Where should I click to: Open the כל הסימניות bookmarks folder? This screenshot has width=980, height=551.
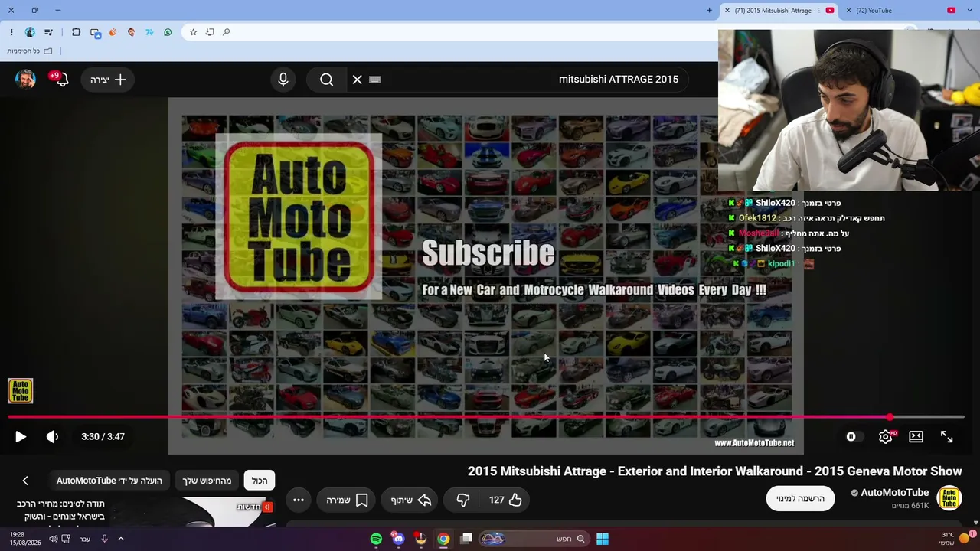[x=30, y=51]
